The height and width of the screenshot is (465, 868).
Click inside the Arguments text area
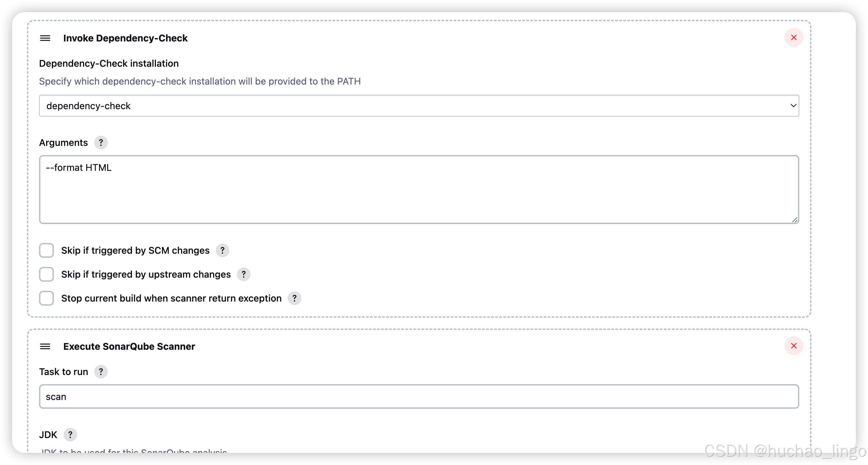pos(419,189)
